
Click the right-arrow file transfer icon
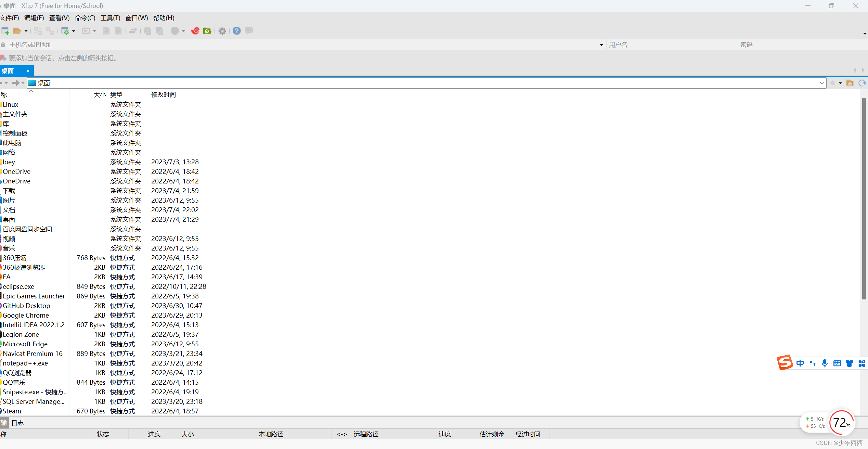tap(118, 31)
